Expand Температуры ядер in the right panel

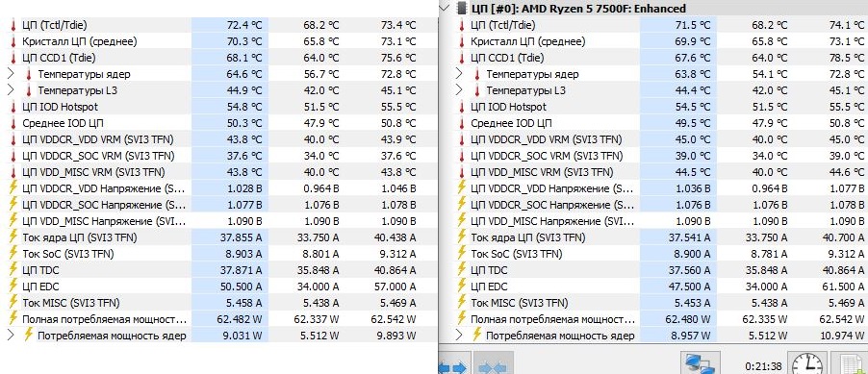[458, 74]
